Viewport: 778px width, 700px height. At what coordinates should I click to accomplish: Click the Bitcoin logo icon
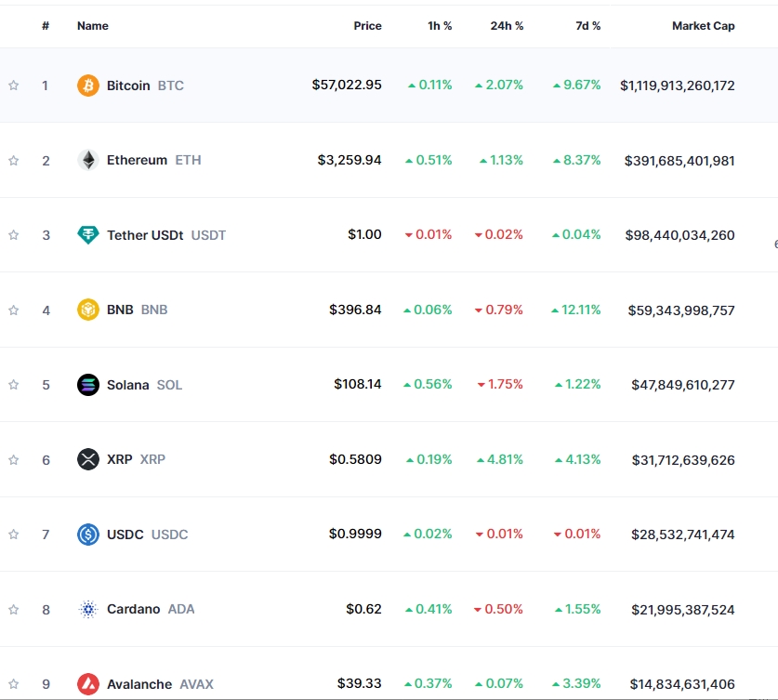87,86
